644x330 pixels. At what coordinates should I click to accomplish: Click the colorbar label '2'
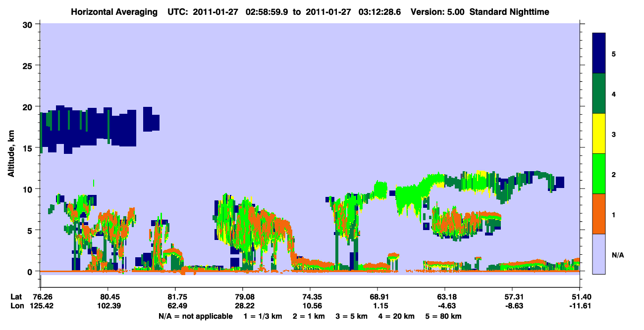tap(613, 174)
